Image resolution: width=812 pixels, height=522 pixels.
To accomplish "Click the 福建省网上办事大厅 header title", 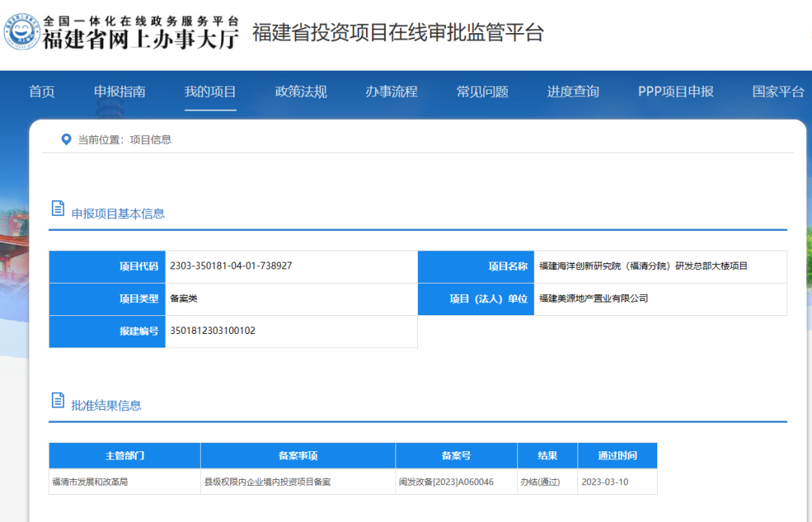I will (141, 39).
